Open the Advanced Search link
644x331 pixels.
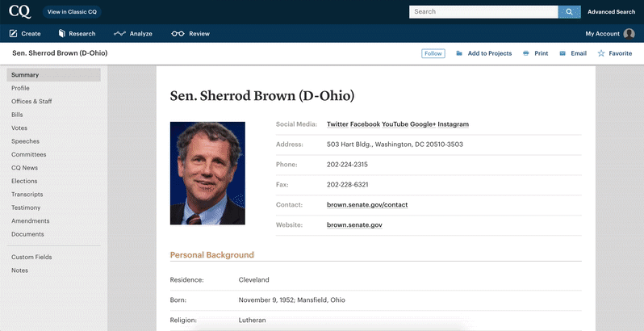click(611, 12)
